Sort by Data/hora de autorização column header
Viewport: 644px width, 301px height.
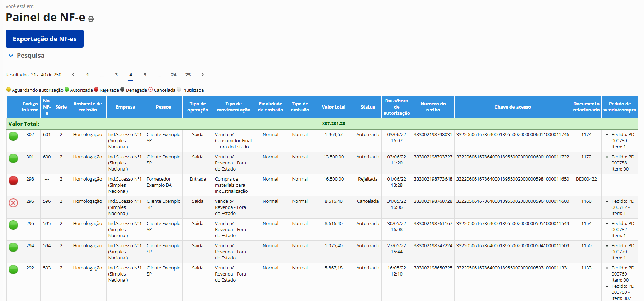coord(396,107)
